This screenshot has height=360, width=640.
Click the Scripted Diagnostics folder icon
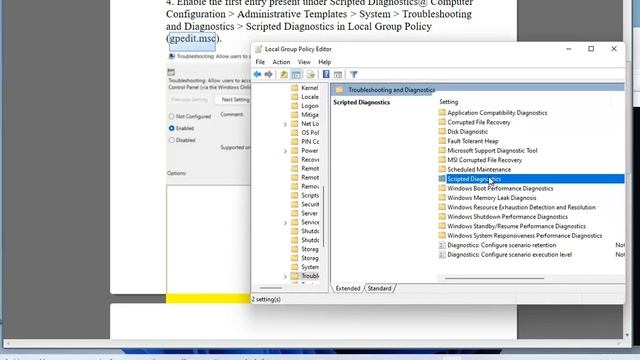tap(442, 179)
